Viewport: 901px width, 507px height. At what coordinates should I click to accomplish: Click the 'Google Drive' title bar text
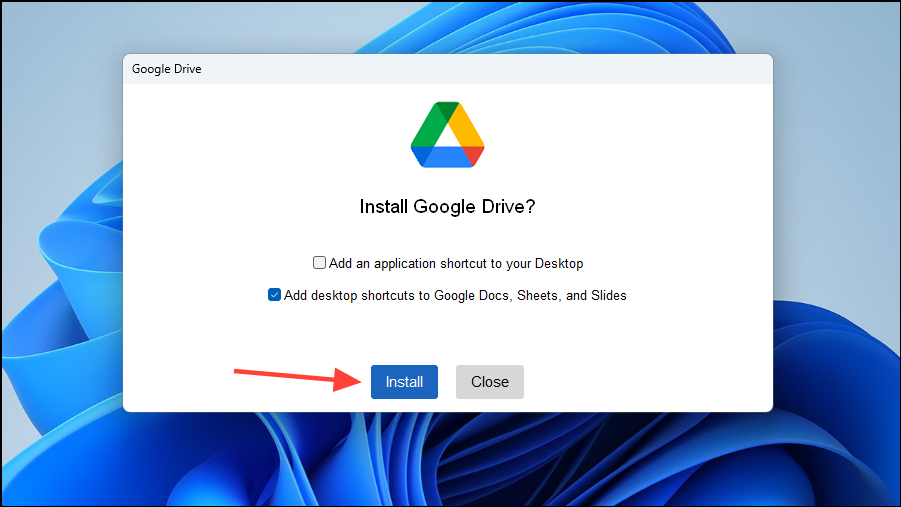[x=167, y=69]
